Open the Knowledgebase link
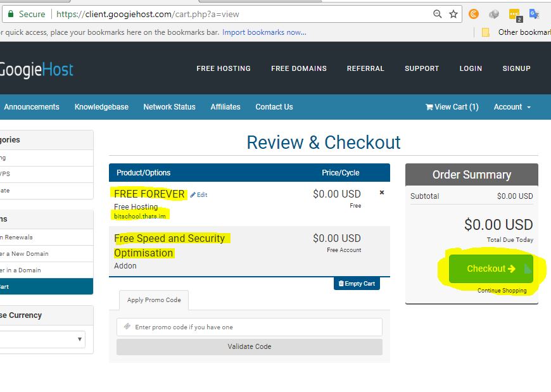Screen dimensions: 551x392 [101, 107]
